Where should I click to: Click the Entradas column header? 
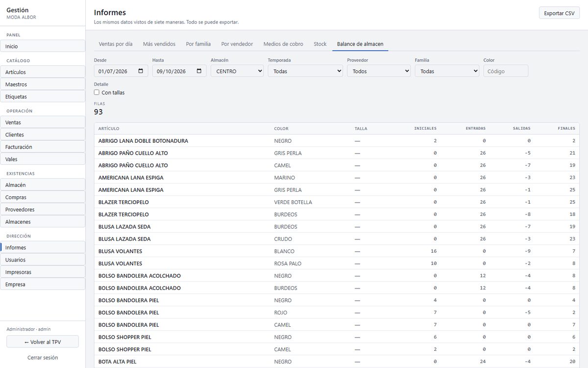(x=476, y=129)
